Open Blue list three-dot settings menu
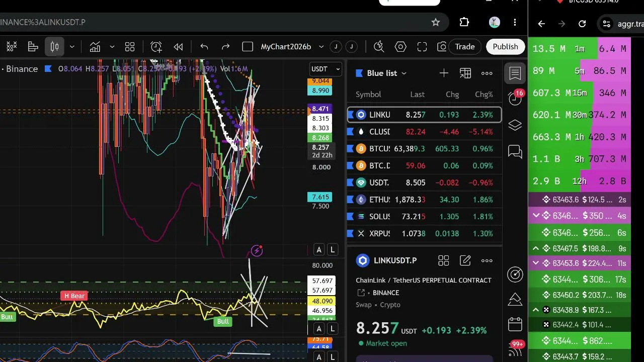 [487, 73]
